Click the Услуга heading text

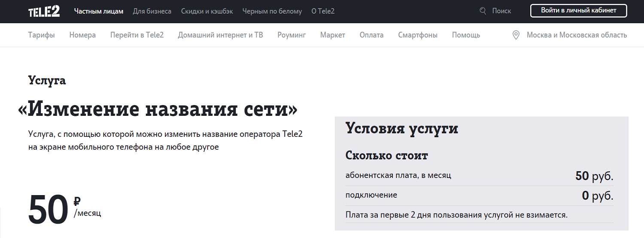[47, 81]
